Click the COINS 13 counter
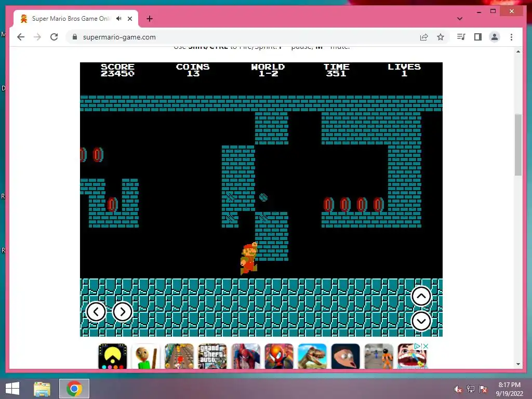Image resolution: width=532 pixels, height=399 pixels. click(x=193, y=70)
